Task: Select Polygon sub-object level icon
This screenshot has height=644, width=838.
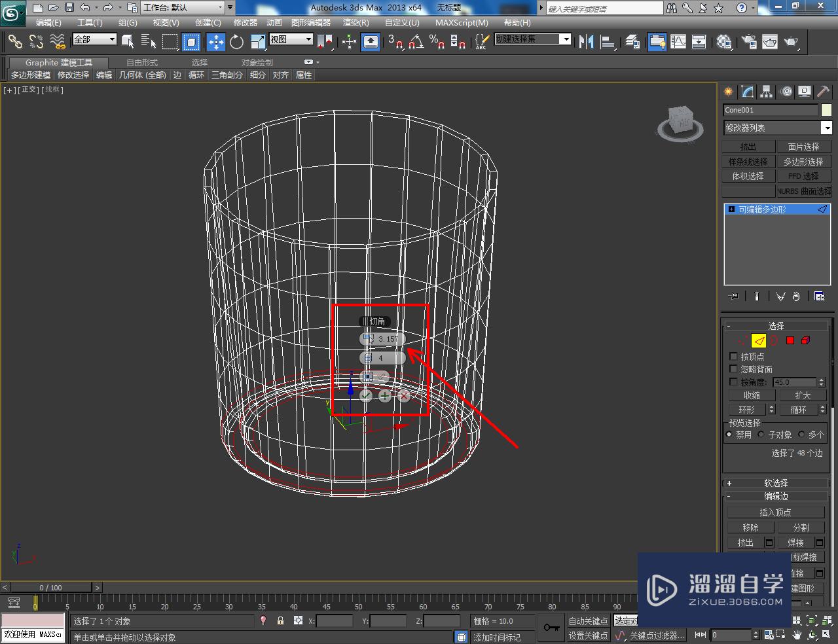Action: (x=790, y=340)
